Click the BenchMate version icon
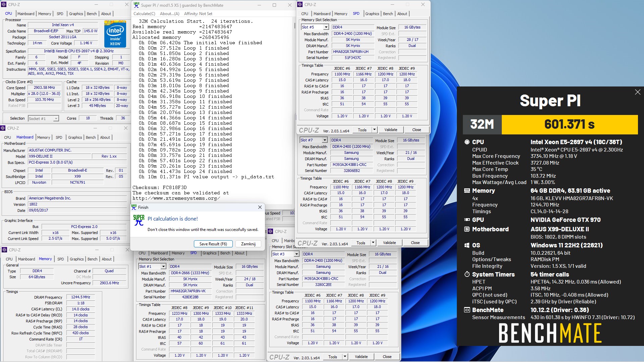This screenshot has height=362, width=644. point(467,310)
